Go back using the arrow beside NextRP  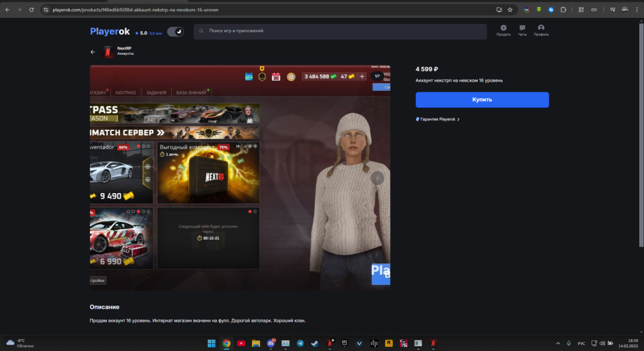coord(92,52)
